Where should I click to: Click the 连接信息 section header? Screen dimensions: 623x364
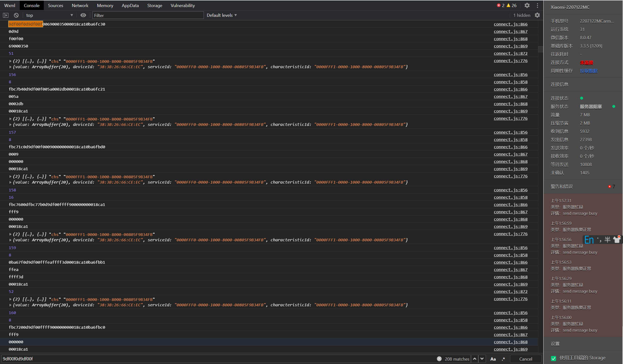559,84
